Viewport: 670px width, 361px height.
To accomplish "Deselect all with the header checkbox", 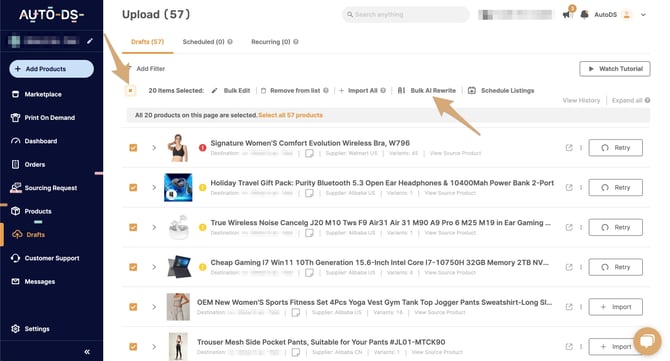I will coord(130,91).
